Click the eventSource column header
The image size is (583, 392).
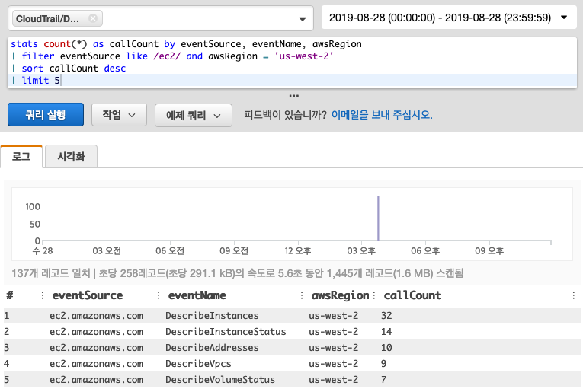(88, 295)
